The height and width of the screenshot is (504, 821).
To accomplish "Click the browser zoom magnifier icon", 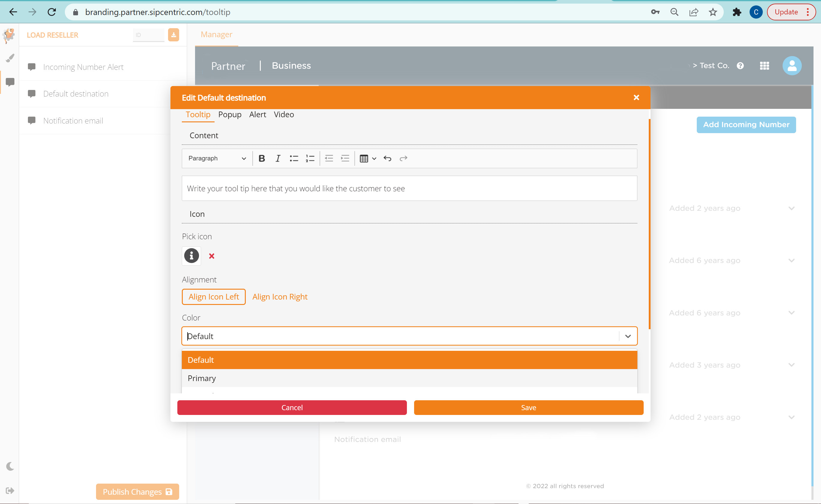I will coord(674,12).
